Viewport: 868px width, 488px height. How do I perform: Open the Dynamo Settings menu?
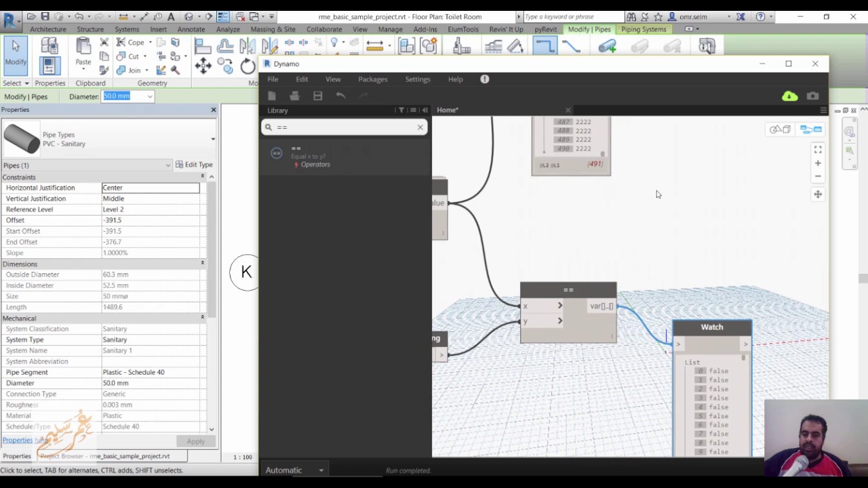[418, 79]
